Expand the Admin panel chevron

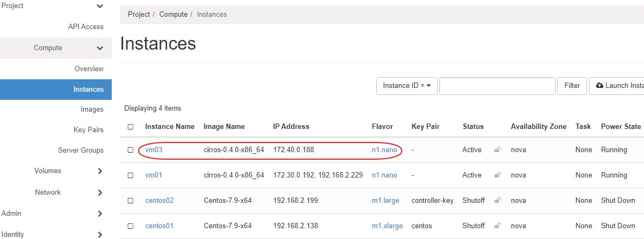pos(100,214)
